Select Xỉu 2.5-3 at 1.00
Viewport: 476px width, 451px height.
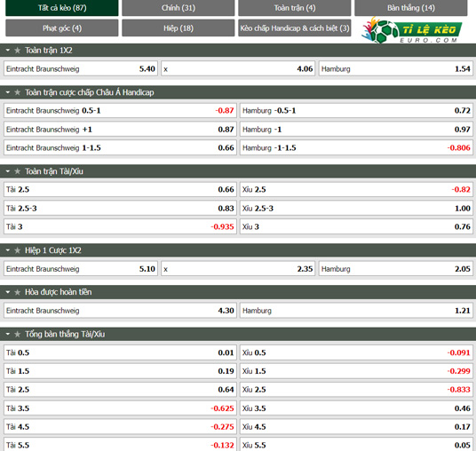click(x=356, y=209)
